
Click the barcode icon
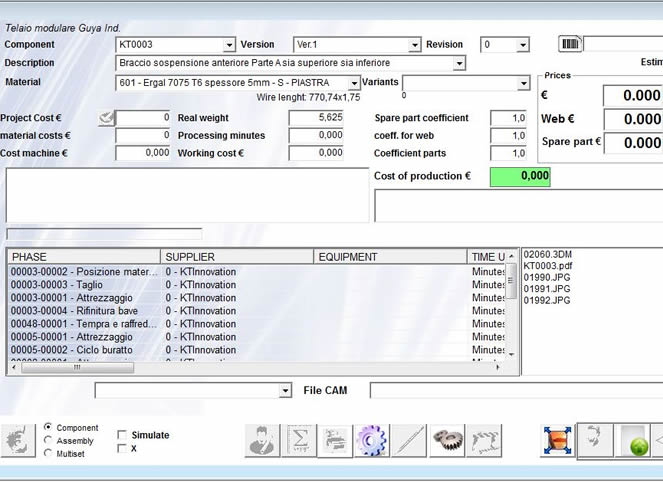click(x=570, y=44)
